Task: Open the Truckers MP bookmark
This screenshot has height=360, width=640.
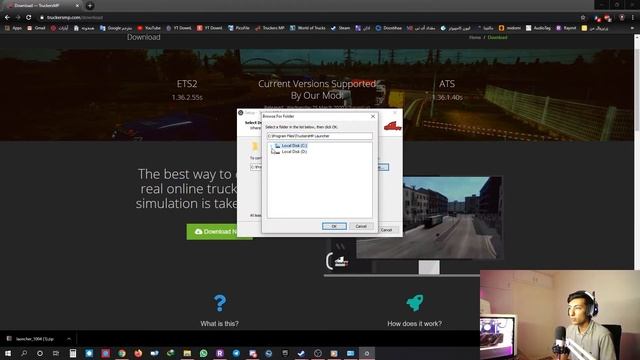Action: click(x=269, y=28)
